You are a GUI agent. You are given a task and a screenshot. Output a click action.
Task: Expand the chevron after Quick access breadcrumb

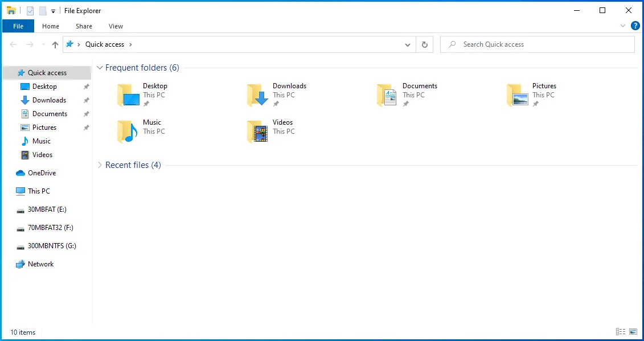pos(130,44)
